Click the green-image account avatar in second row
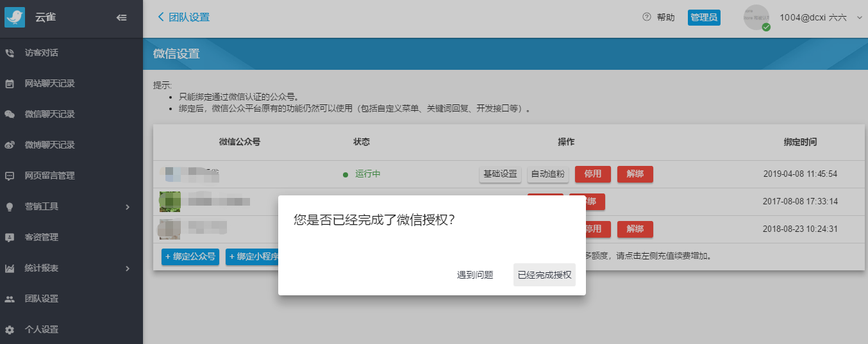 [170, 201]
